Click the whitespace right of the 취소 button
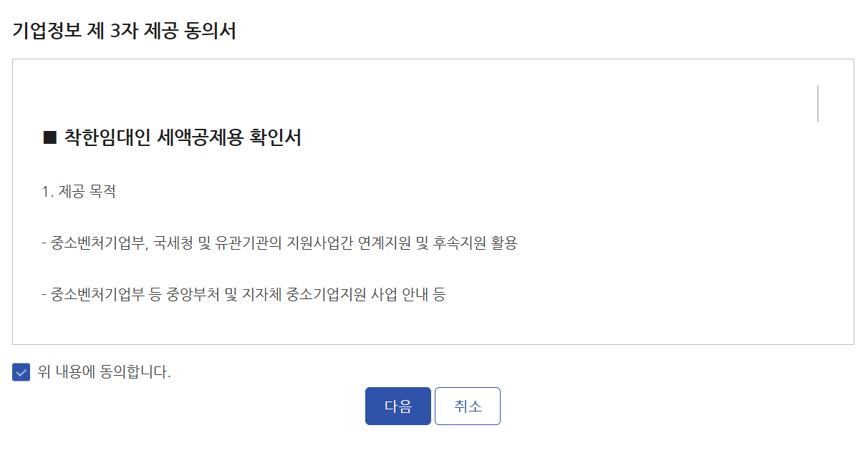The height and width of the screenshot is (453, 868). pyautogui.click(x=609, y=406)
